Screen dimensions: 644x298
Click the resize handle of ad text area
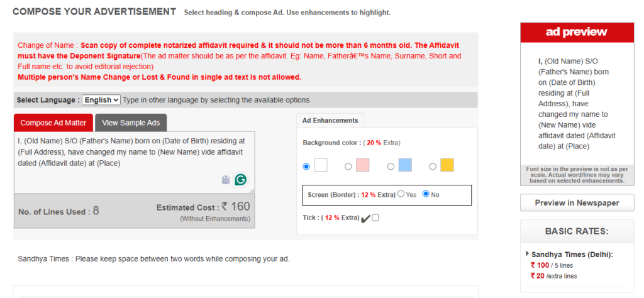click(x=252, y=190)
